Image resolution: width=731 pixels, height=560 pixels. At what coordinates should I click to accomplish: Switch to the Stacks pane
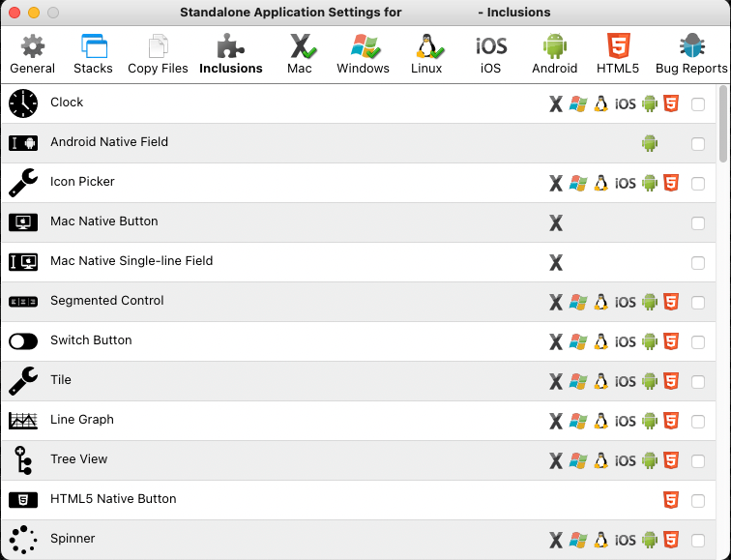[x=93, y=53]
